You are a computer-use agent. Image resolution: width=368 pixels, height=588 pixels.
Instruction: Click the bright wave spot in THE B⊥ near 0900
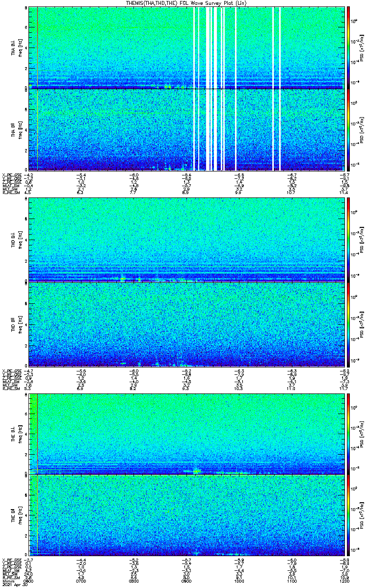[x=197, y=471]
